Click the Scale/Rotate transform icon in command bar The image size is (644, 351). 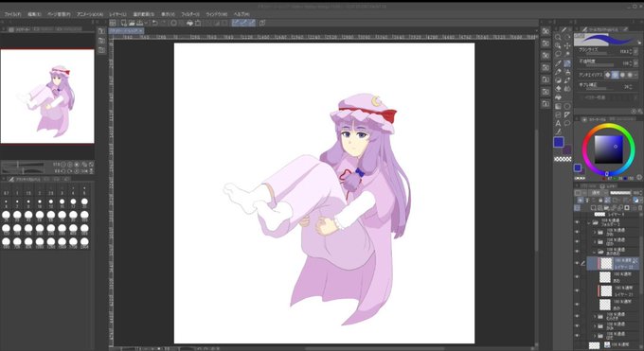click(198, 23)
